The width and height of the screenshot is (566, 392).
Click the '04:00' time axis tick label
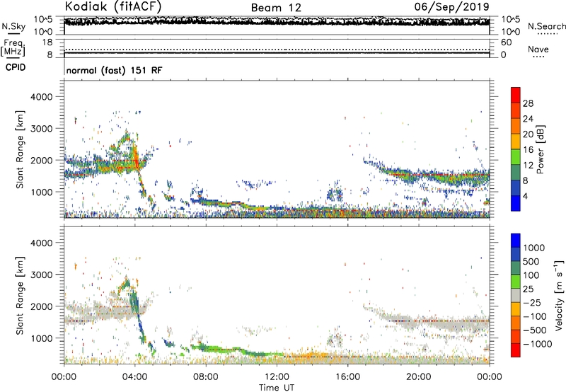click(x=134, y=377)
